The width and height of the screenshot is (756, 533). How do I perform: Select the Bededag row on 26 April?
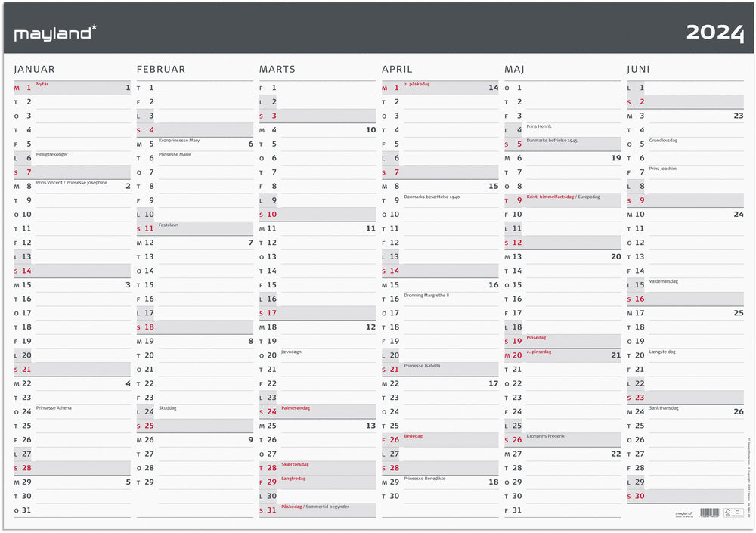[x=440, y=439]
